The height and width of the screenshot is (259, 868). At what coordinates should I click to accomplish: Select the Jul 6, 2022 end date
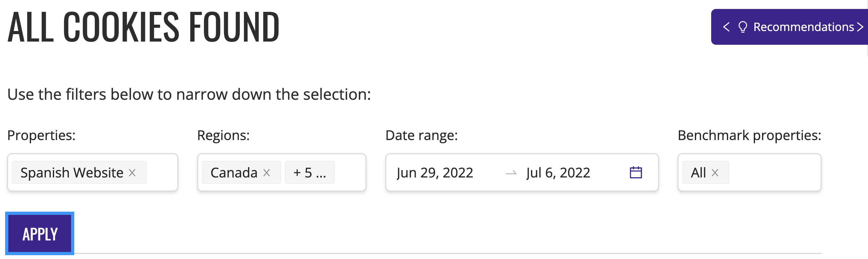(558, 173)
